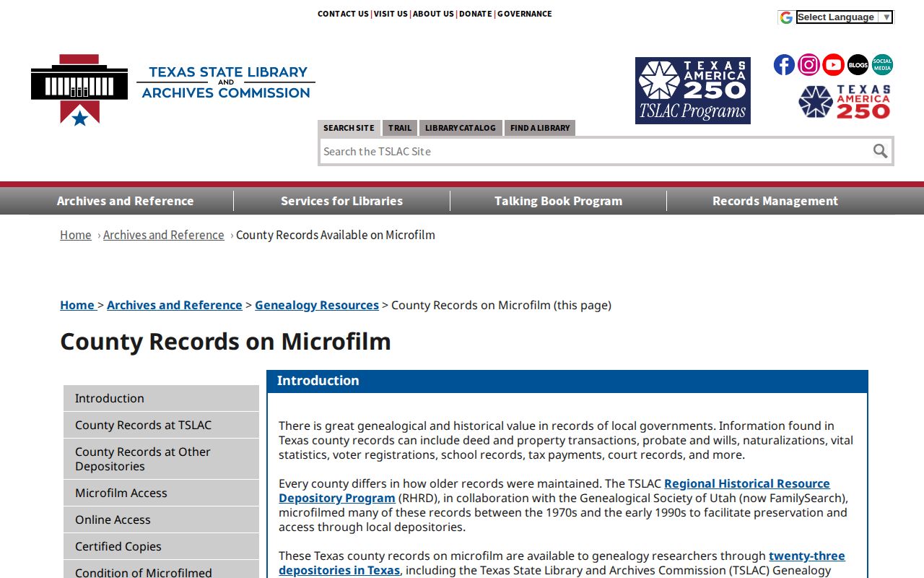
Task: Open the Select Language dropdown
Action: tap(845, 17)
